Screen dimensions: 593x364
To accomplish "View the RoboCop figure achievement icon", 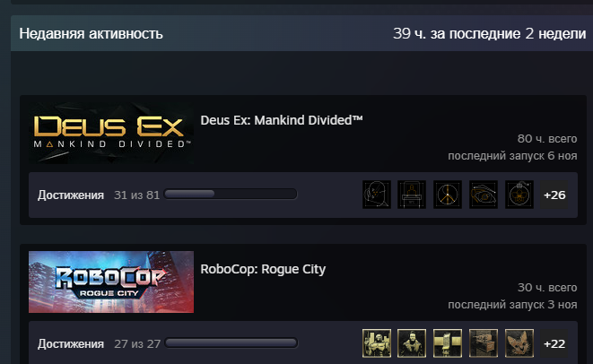I will [x=376, y=343].
